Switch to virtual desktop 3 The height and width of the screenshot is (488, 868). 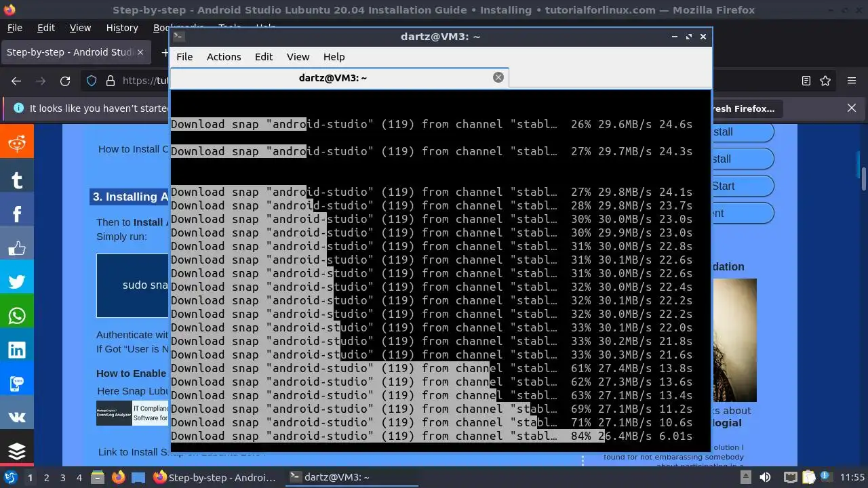pyautogui.click(x=62, y=477)
